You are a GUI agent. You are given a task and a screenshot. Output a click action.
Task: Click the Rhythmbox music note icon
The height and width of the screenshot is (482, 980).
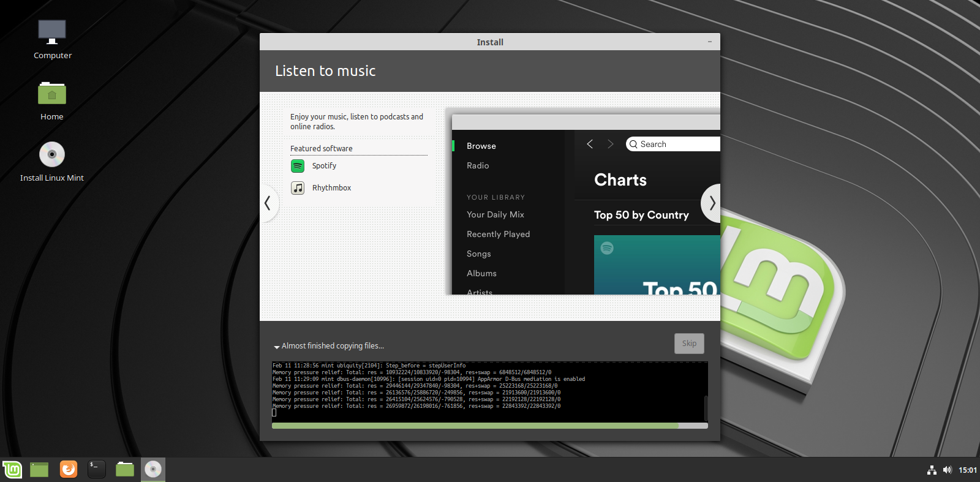pos(298,188)
